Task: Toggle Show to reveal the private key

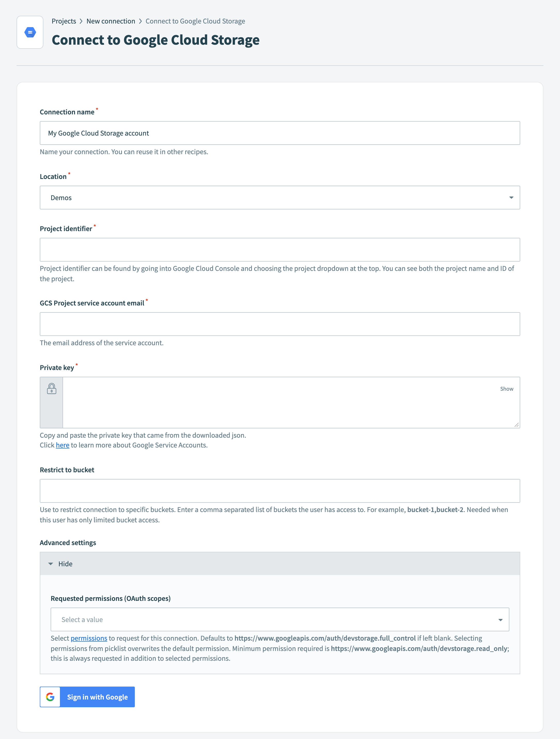Action: click(507, 389)
